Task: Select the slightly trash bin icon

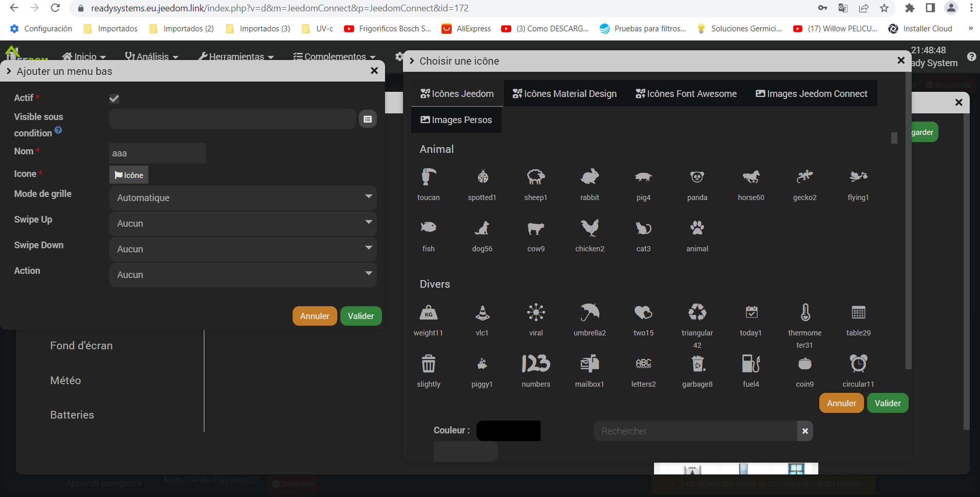Action: click(429, 364)
